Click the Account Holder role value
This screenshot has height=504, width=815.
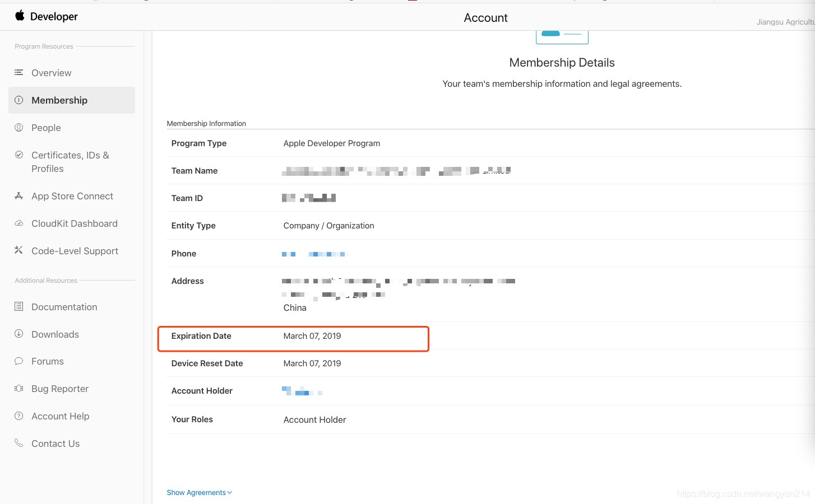tap(314, 420)
